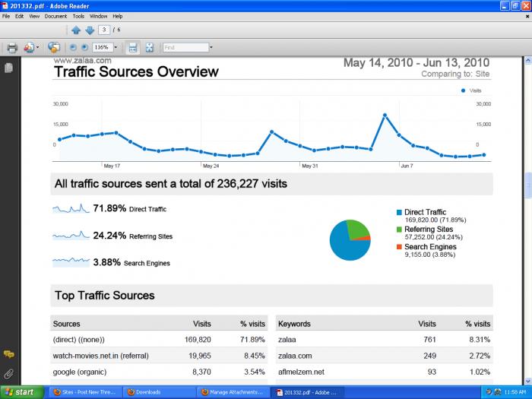Click scrollbar down arrow at bottom
Image resolution: width=532 pixels, height=399 pixels.
[528, 382]
